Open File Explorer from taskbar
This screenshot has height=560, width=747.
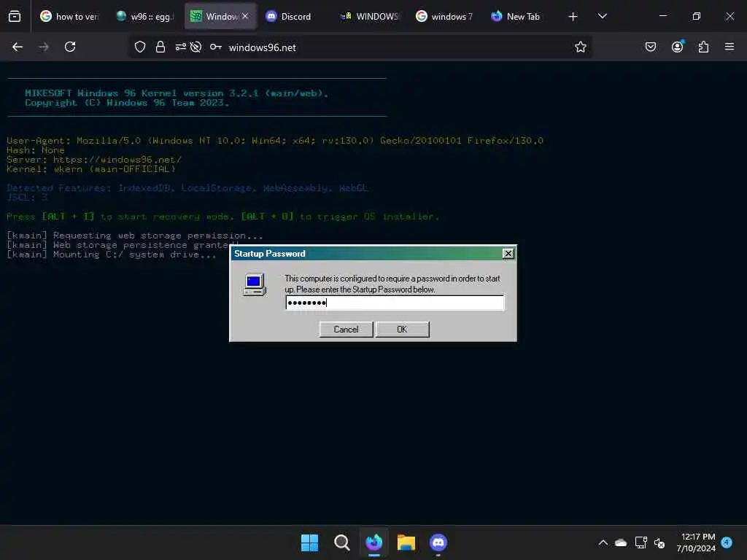click(406, 542)
